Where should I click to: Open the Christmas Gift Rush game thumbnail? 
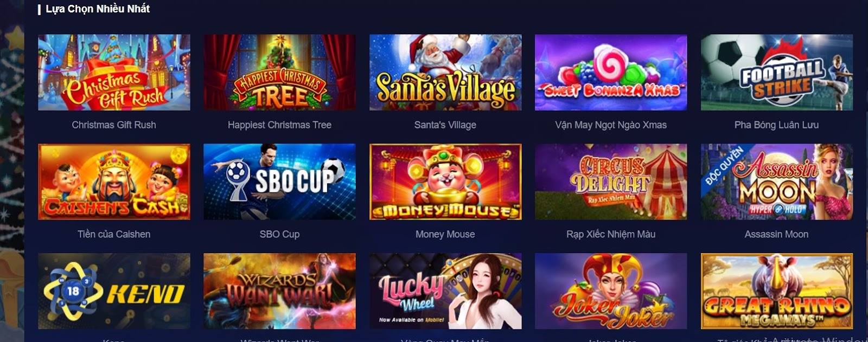tap(114, 73)
